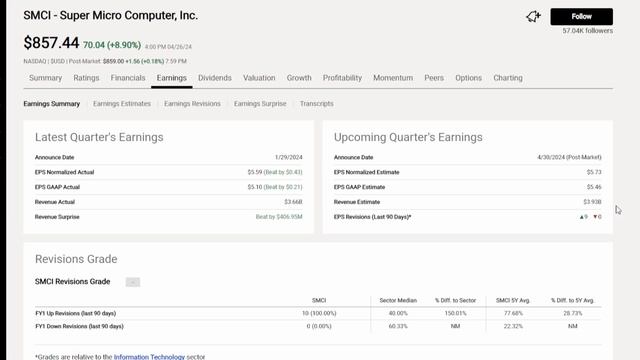Click the post-market price $859.00
640x360 pixels.
point(113,61)
